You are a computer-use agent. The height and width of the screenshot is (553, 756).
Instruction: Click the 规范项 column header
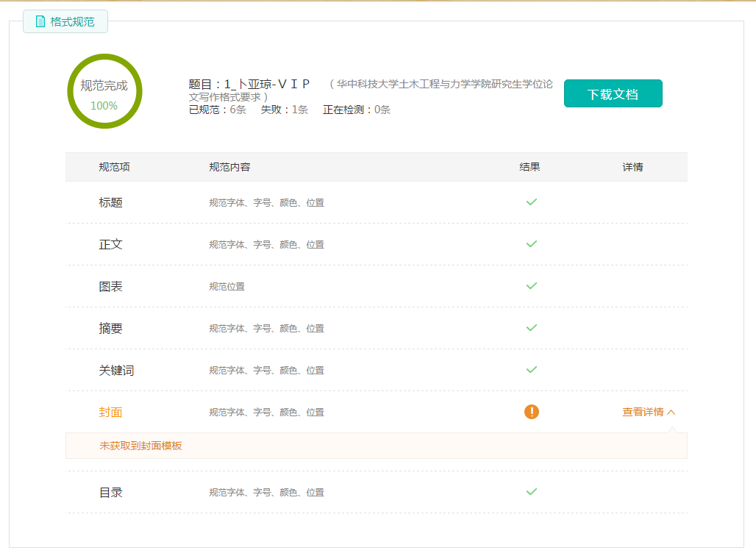click(114, 167)
